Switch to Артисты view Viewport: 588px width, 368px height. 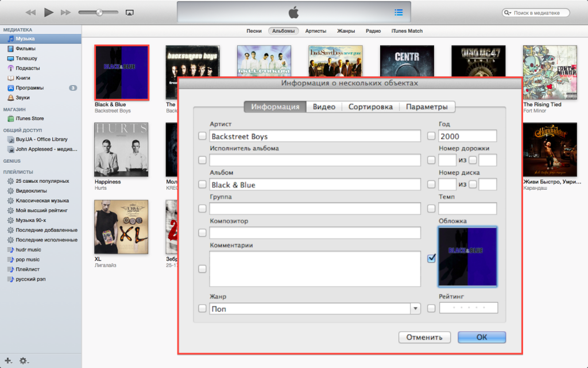pyautogui.click(x=316, y=31)
